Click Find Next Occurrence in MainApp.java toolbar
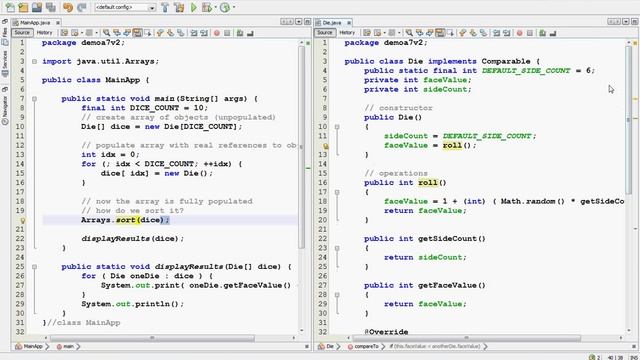 pos(127,33)
